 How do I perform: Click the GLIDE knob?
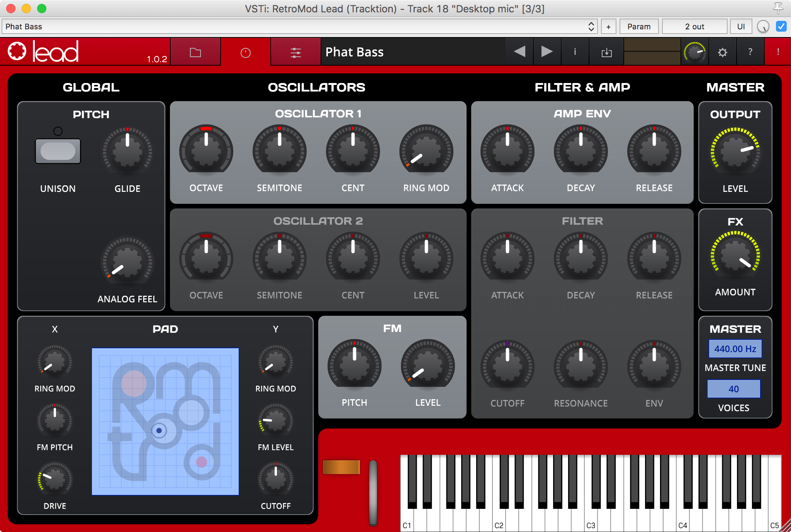[127, 151]
